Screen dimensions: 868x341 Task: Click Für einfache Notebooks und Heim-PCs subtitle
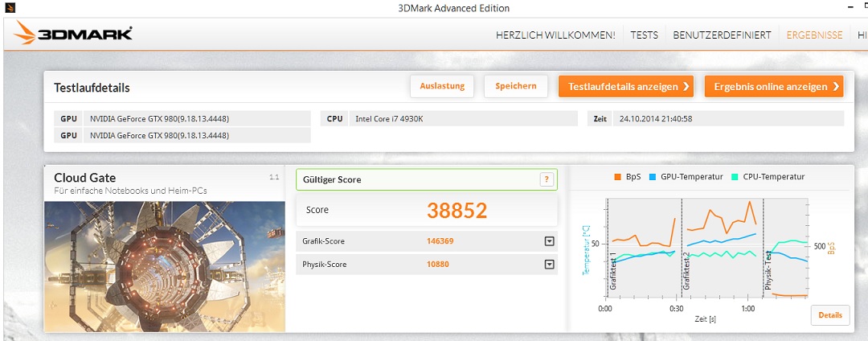point(131,191)
